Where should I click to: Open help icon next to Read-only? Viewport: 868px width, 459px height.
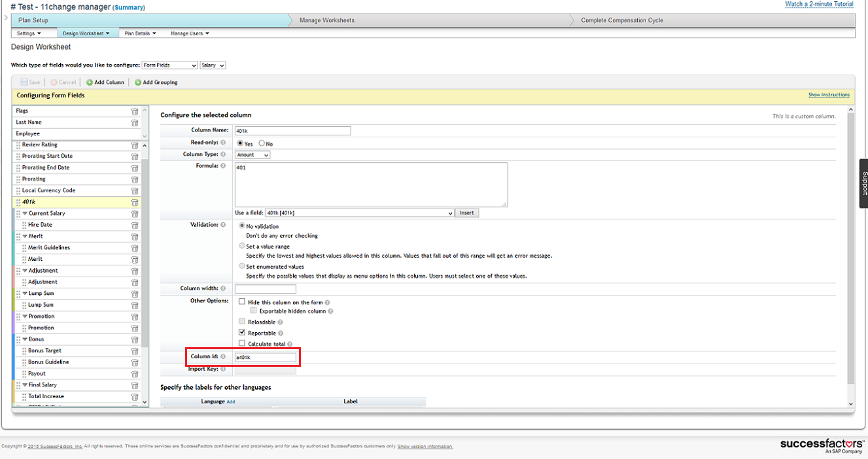pyautogui.click(x=223, y=143)
